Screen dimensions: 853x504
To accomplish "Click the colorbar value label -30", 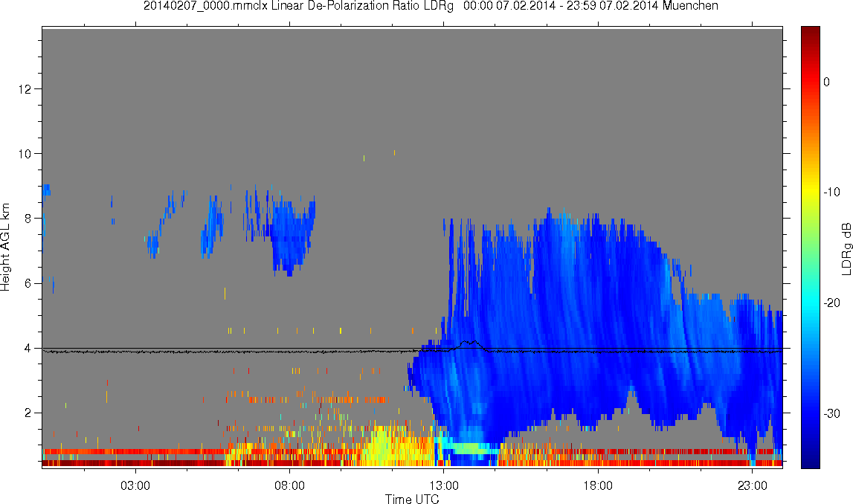I will coord(831,413).
